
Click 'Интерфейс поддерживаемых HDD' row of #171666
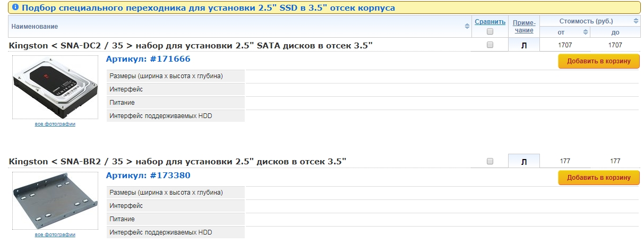[373, 116]
